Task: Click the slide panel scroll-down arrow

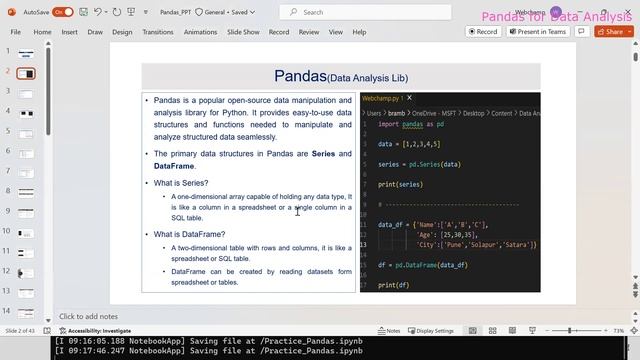Action: (x=48, y=320)
